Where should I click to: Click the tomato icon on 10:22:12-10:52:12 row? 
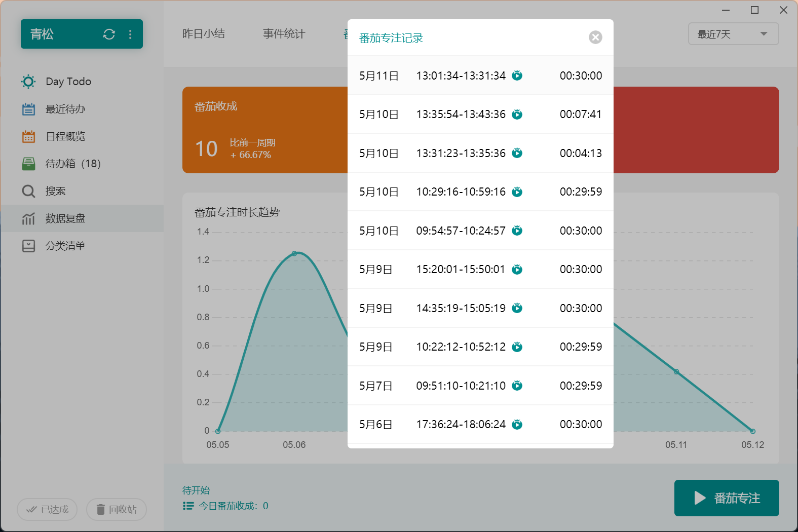(x=517, y=347)
